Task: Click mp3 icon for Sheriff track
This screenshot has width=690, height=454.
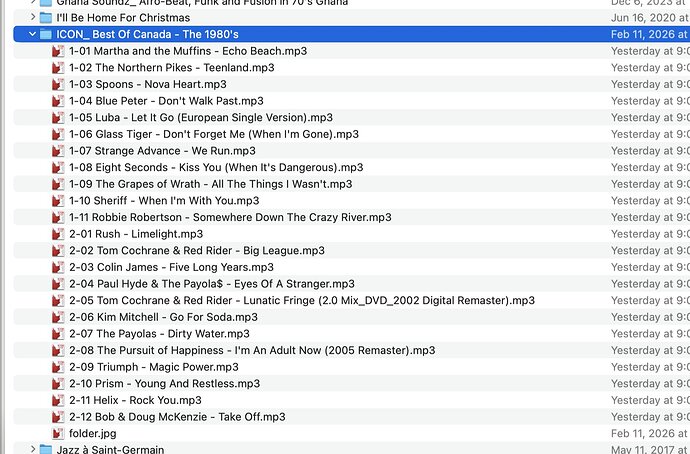Action: click(58, 201)
